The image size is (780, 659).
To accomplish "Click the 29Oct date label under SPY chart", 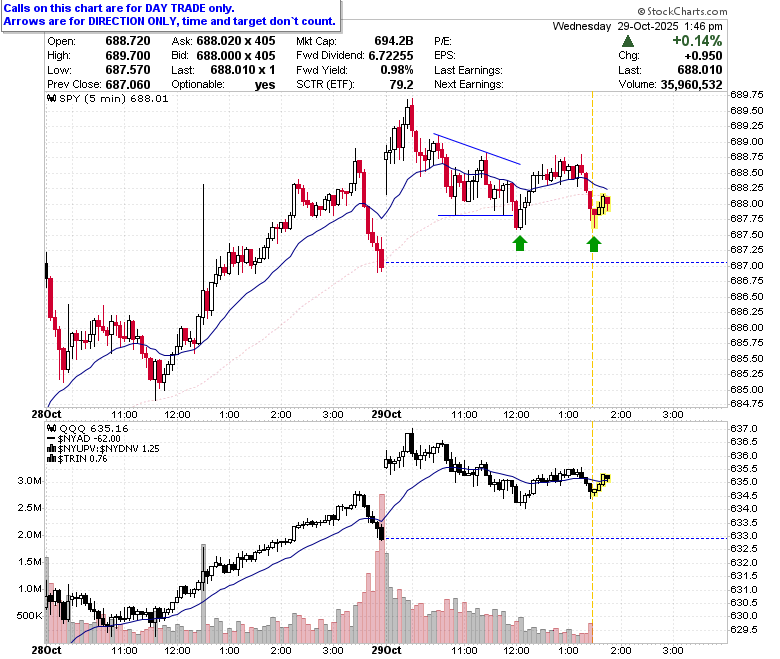I will click(387, 414).
